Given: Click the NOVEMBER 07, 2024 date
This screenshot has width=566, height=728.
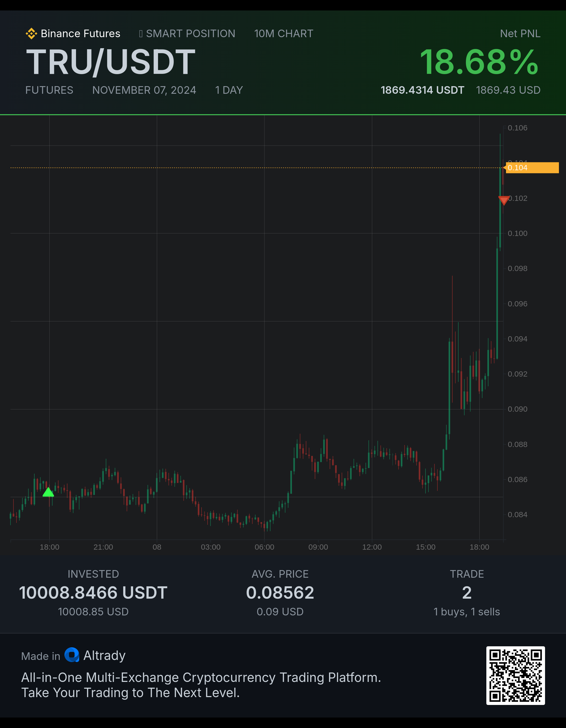Looking at the screenshot, I should pos(144,90).
